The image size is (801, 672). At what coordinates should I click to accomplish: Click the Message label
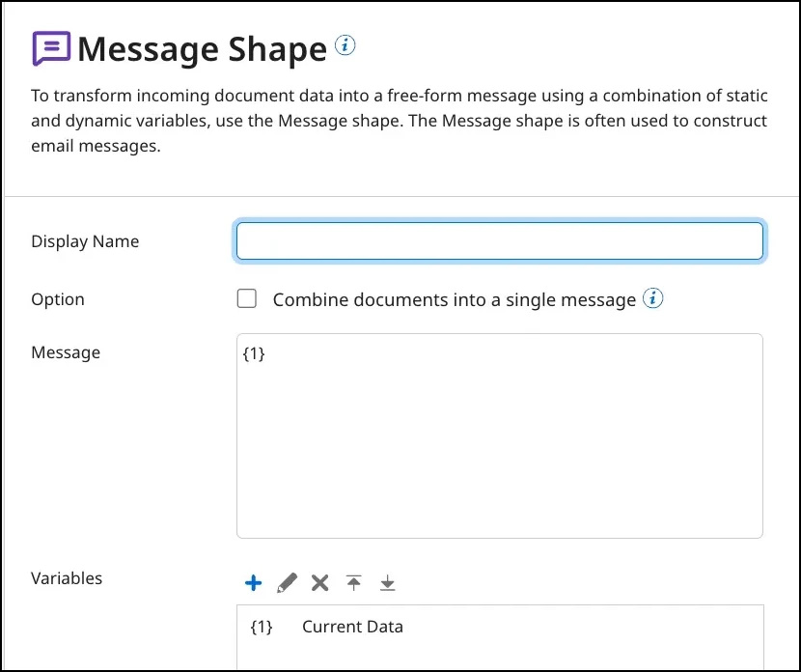[x=66, y=352]
